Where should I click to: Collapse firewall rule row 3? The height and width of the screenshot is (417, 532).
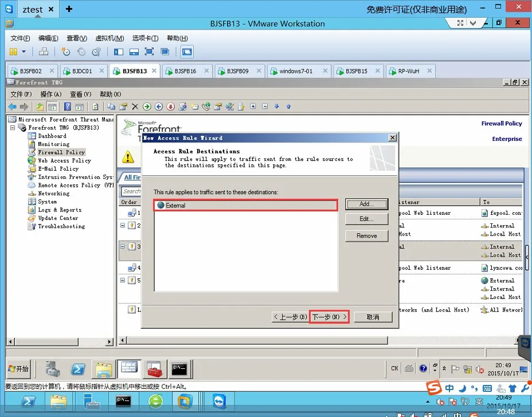(x=123, y=246)
